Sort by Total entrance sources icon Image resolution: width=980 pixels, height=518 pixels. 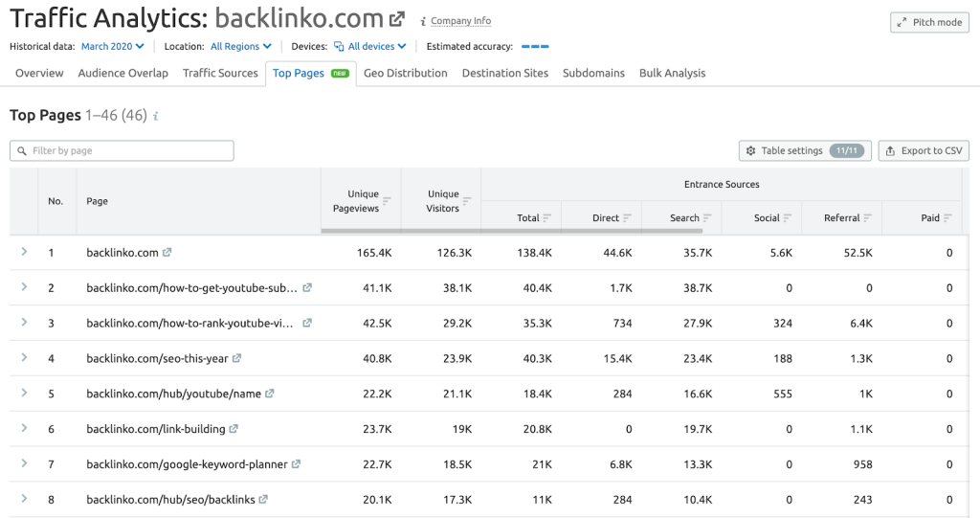(x=546, y=217)
